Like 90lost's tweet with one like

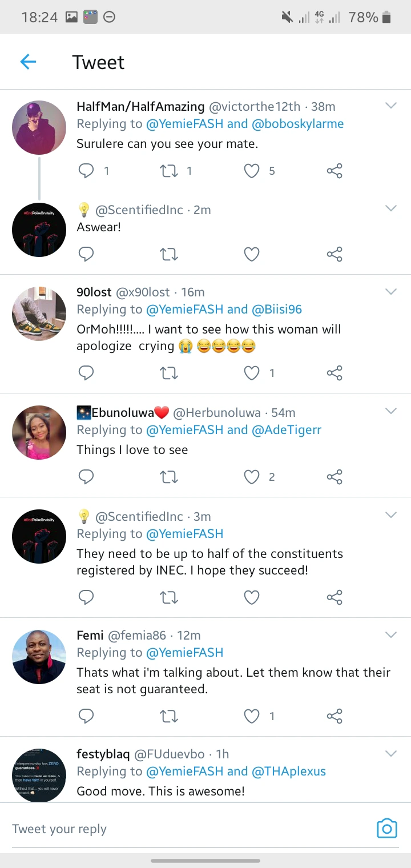coord(252,373)
